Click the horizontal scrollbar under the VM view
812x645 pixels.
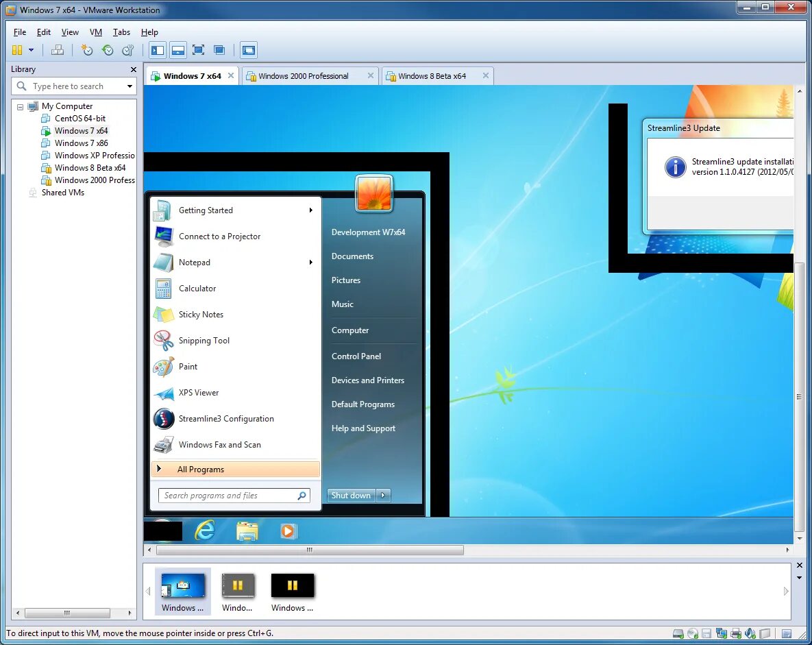tap(310, 550)
